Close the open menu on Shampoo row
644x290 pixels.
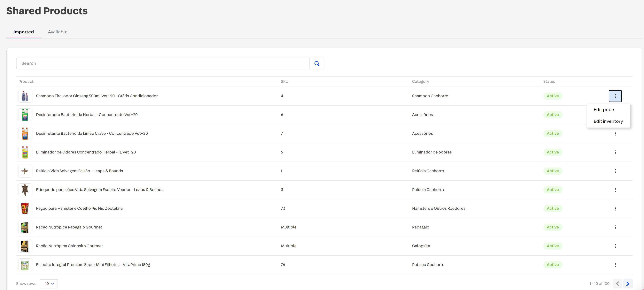coord(615,96)
